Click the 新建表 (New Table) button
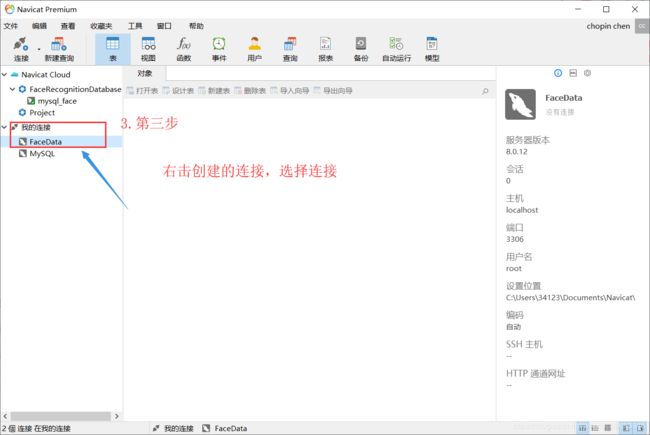Screen dimensions: 650x435 (x=214, y=91)
